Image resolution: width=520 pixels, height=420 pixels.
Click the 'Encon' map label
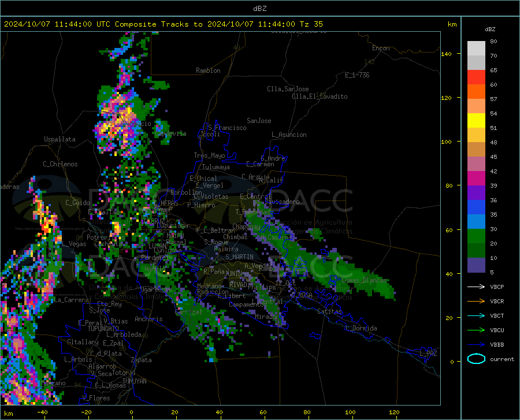coord(381,48)
